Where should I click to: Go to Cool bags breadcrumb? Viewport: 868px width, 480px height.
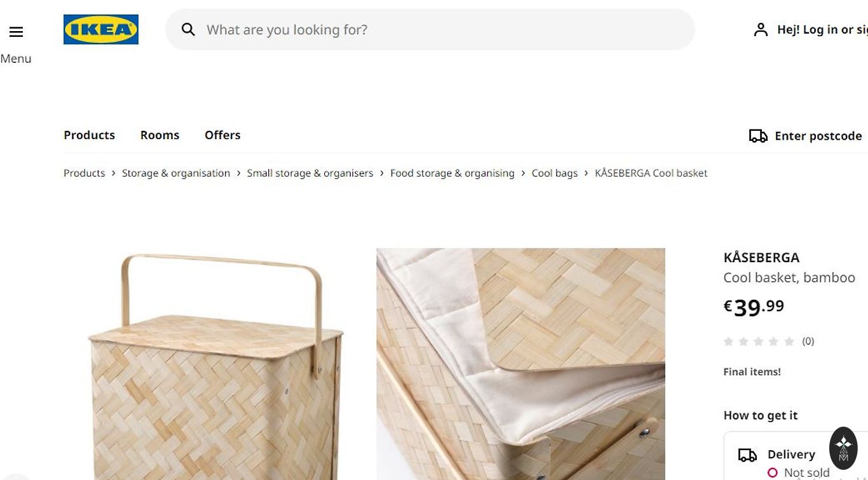tap(555, 173)
